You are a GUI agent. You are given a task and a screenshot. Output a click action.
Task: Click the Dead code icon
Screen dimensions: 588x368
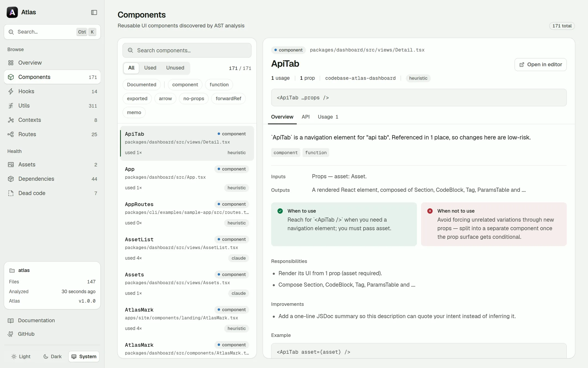coord(11,193)
